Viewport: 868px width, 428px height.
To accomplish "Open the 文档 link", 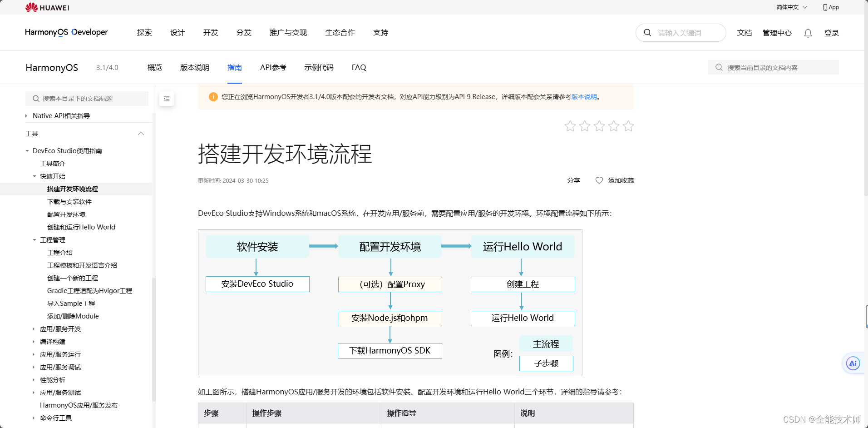I will 745,33.
